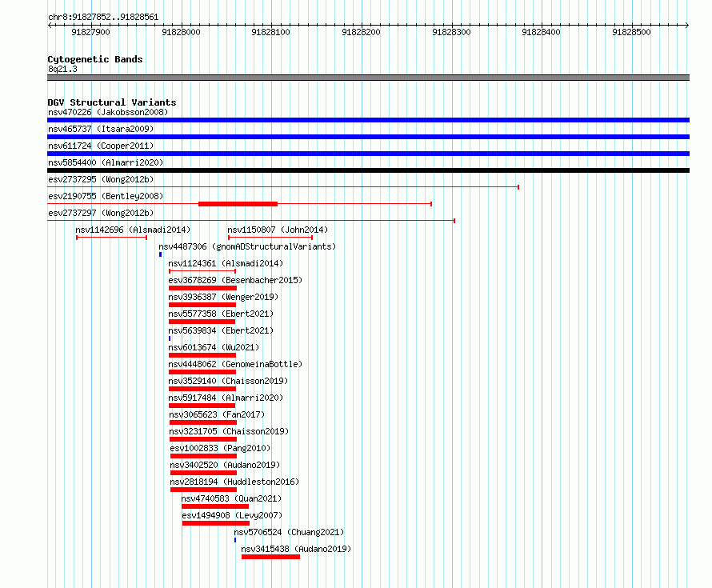The image size is (712, 588).
Task: Open the nsv3065623 (Fan2017) variant
Action: coord(217,414)
